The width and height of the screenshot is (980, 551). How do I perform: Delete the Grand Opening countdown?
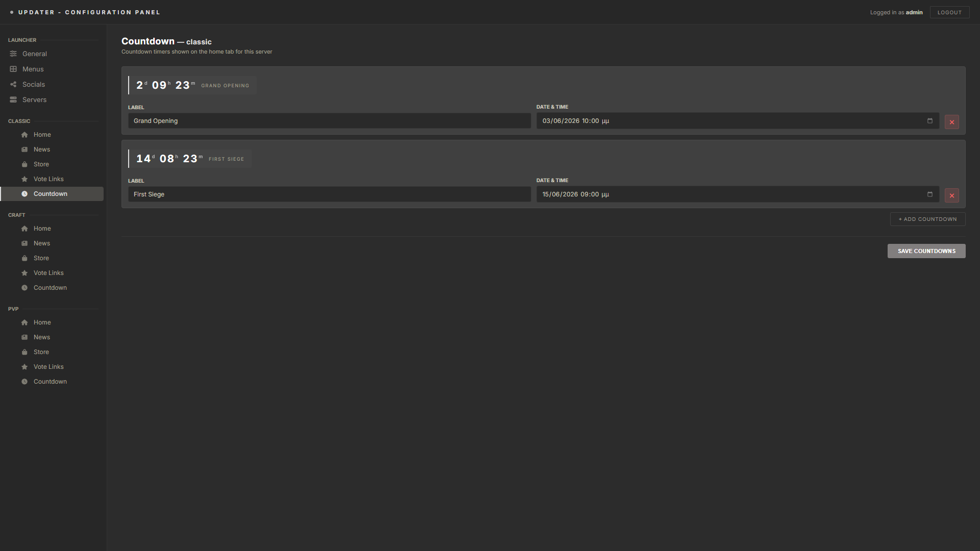pyautogui.click(x=951, y=122)
